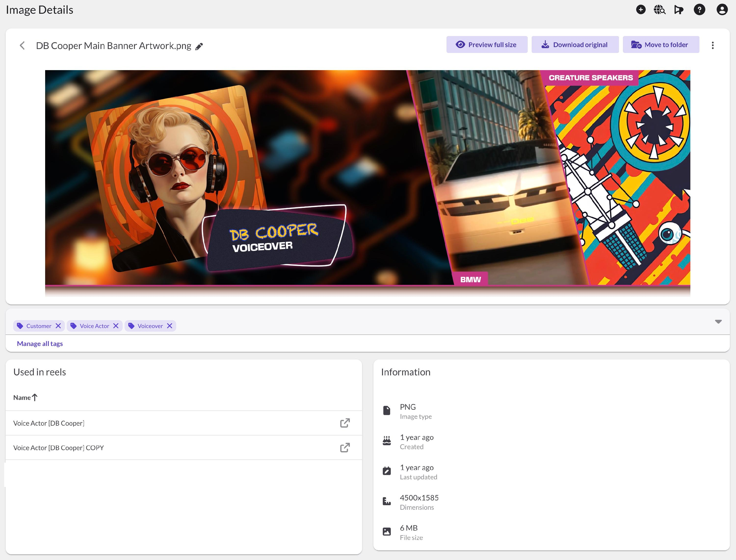Image resolution: width=736 pixels, height=560 pixels.
Task: Open the user account profile icon
Action: pyautogui.click(x=722, y=10)
